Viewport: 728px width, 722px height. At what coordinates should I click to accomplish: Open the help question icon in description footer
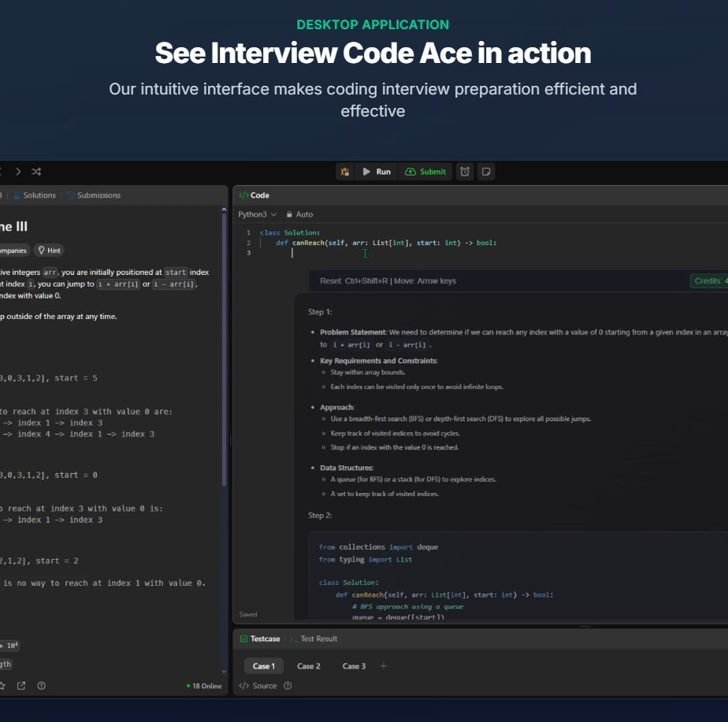41,686
